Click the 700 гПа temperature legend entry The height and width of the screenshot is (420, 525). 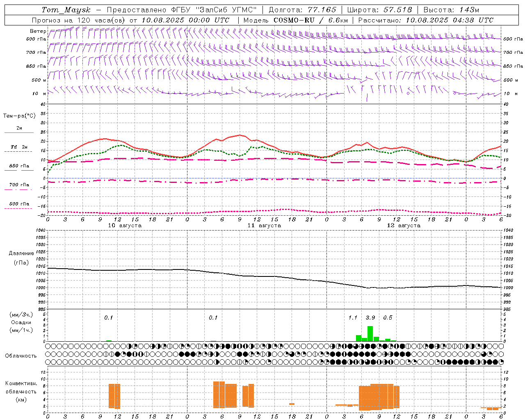click(x=19, y=185)
